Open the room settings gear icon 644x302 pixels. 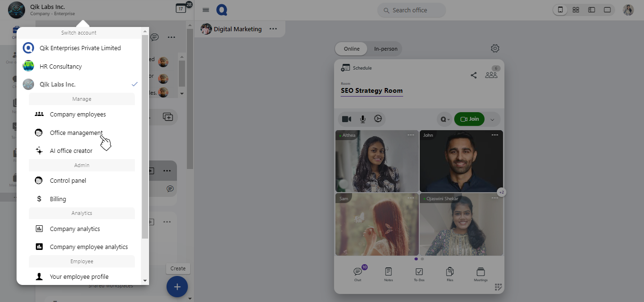pyautogui.click(x=495, y=48)
